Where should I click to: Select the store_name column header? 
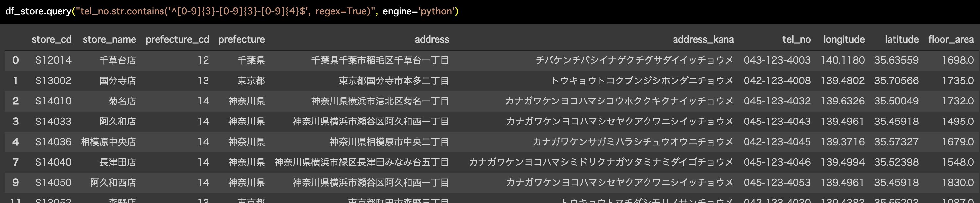pos(109,39)
